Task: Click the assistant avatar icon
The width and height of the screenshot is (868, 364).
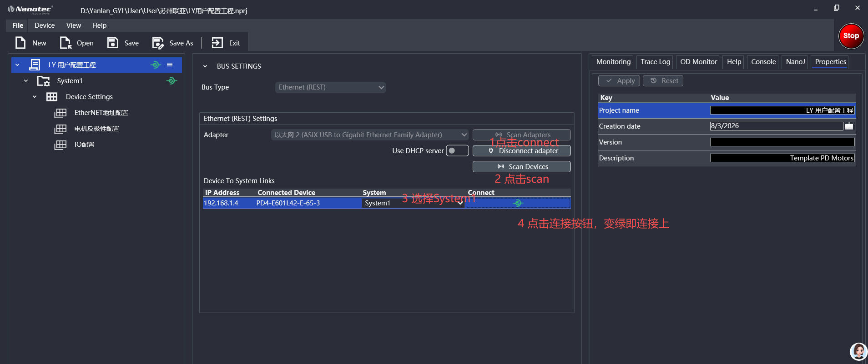Action: click(858, 351)
